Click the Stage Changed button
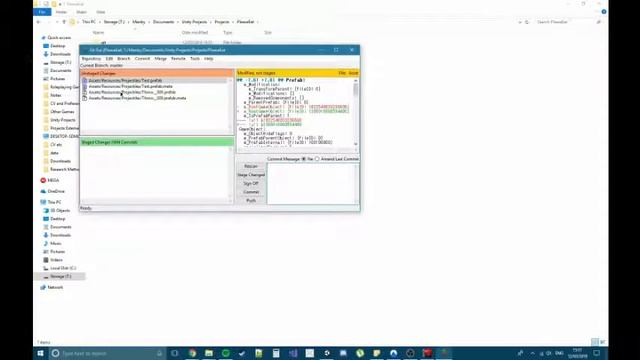This screenshot has height=360, width=640. point(251,175)
